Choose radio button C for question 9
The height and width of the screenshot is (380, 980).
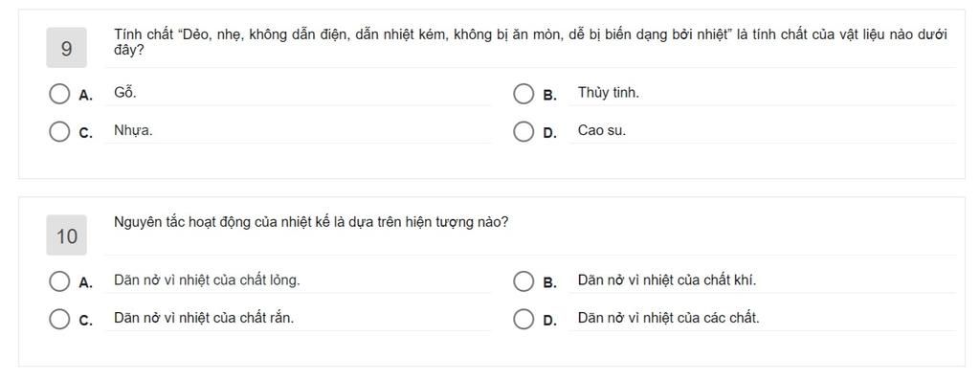[59, 132]
